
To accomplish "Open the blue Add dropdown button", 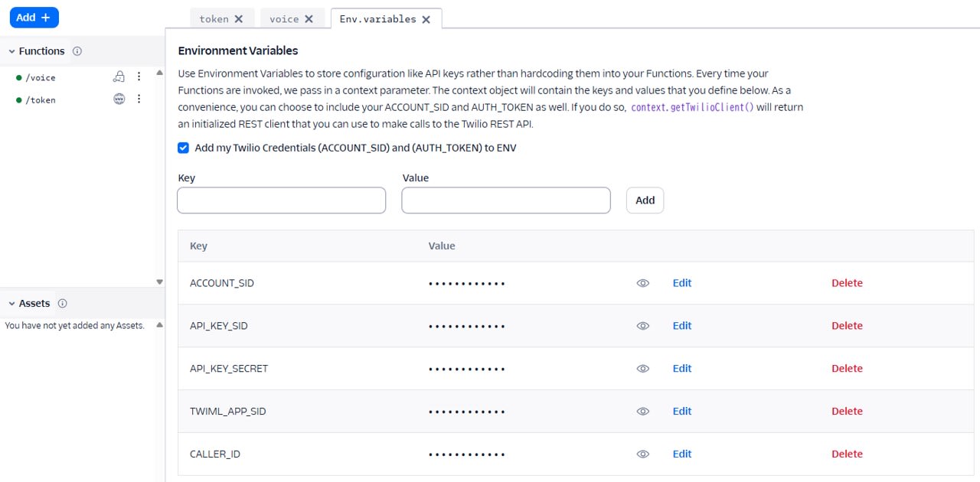I will [x=34, y=17].
